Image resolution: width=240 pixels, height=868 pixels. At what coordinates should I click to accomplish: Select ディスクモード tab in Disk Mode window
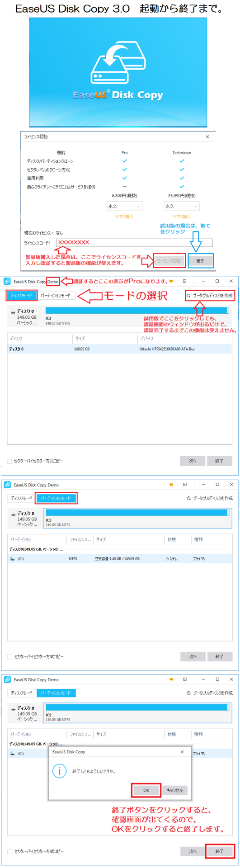coord(22,295)
